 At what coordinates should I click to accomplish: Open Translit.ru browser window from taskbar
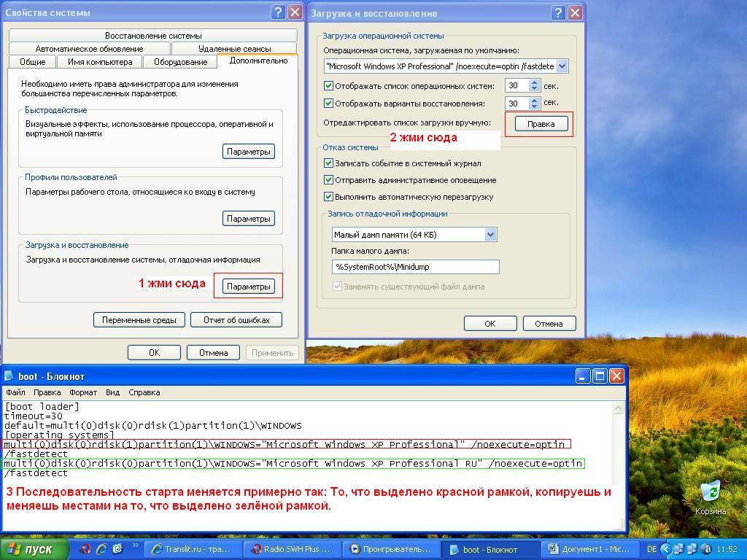tap(191, 549)
